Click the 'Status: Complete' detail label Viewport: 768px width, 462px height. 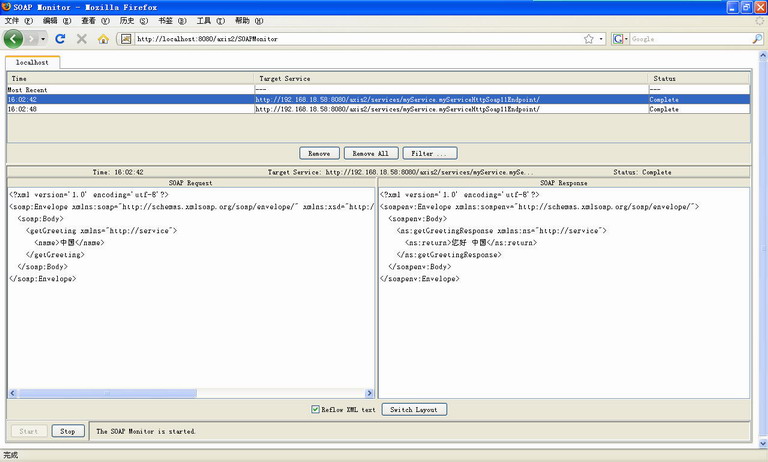pos(642,172)
